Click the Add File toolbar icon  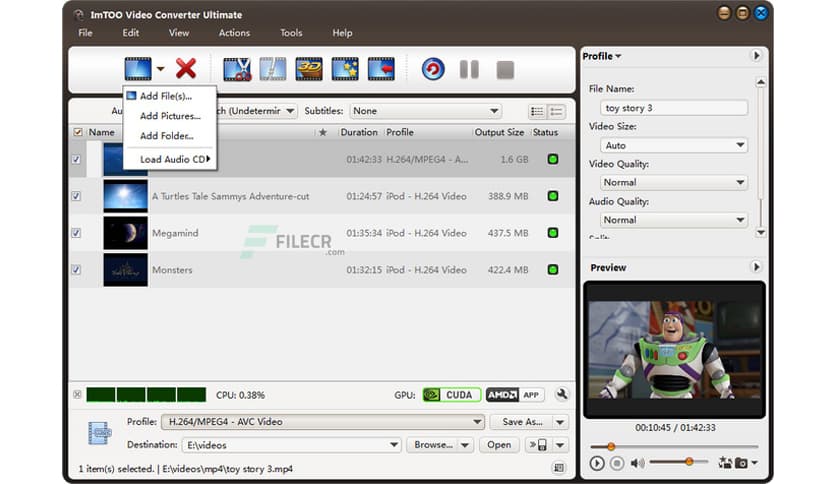coord(138,69)
